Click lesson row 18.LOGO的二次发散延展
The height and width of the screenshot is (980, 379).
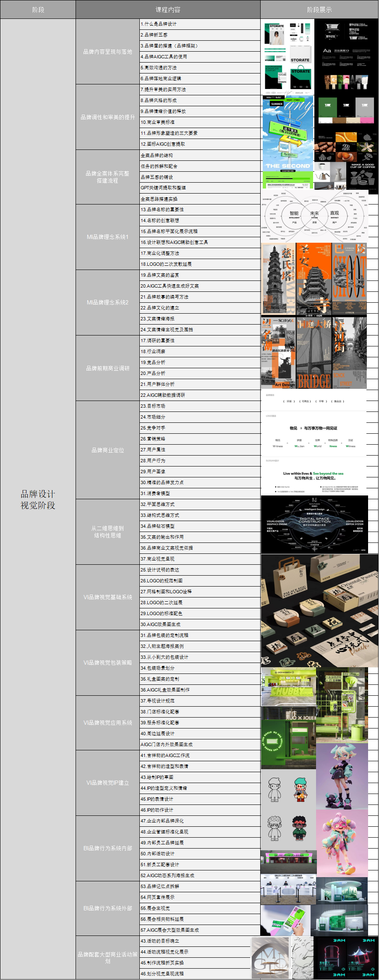(200, 264)
